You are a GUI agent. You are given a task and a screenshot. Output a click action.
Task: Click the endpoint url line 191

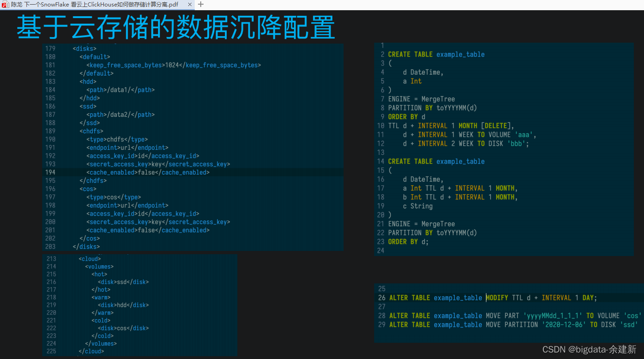pos(127,148)
